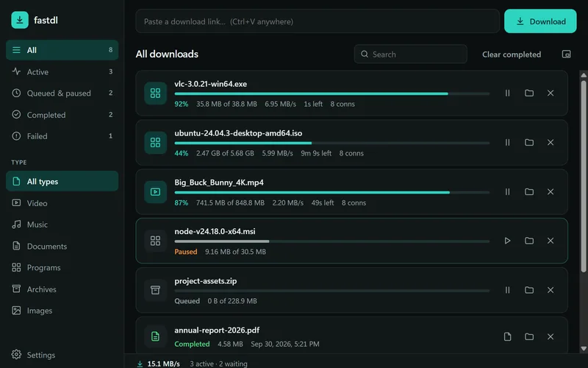Filter by Images type

(x=62, y=311)
